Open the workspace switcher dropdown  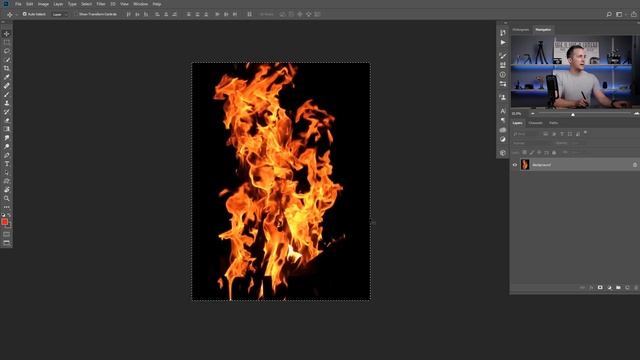(620, 14)
